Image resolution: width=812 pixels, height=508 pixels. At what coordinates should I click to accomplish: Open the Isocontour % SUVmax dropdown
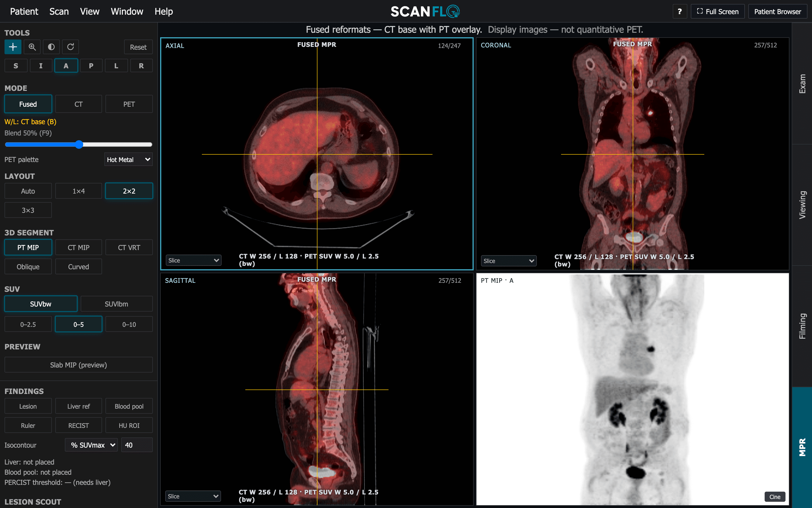(91, 445)
